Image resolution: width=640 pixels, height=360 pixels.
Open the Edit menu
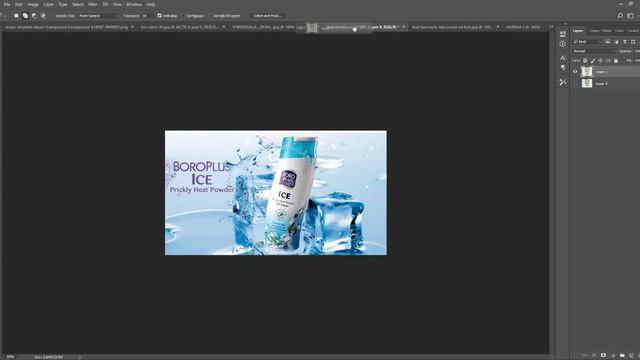(x=19, y=4)
